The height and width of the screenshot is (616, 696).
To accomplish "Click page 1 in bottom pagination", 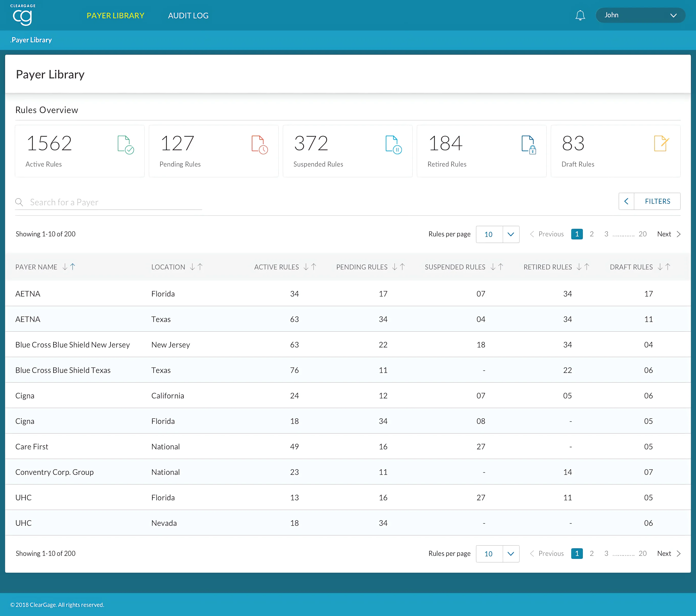I will tap(577, 553).
